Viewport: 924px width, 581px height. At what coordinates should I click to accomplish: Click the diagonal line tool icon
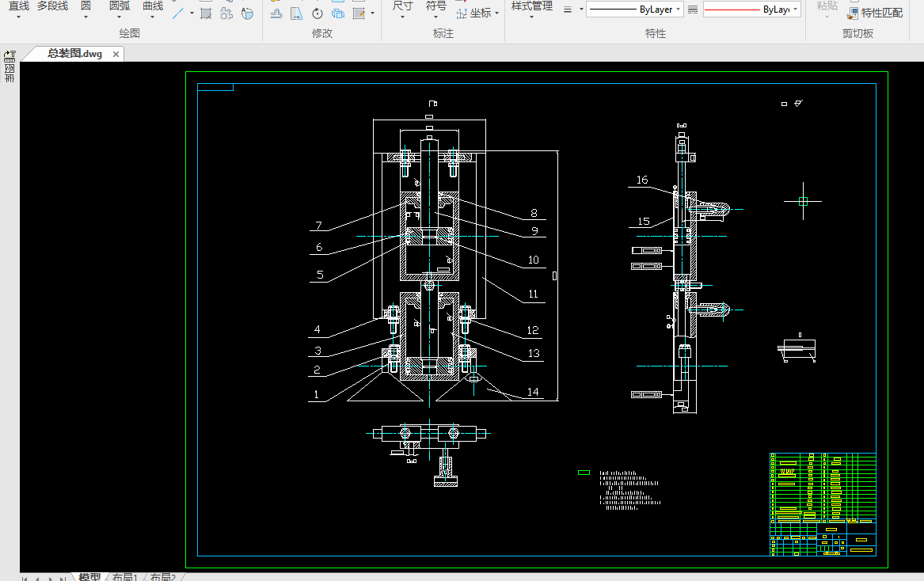tap(179, 13)
